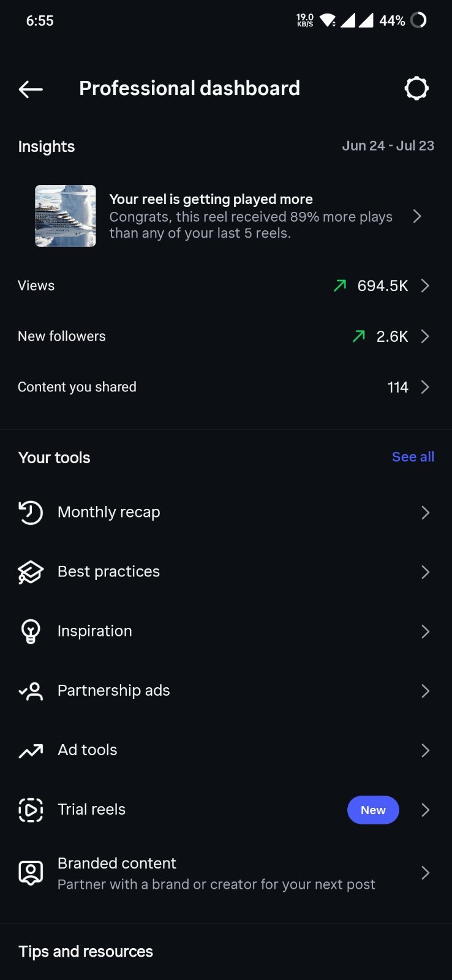Tap the Trial reels dashed play icon
The width and height of the screenshot is (452, 980).
(31, 810)
